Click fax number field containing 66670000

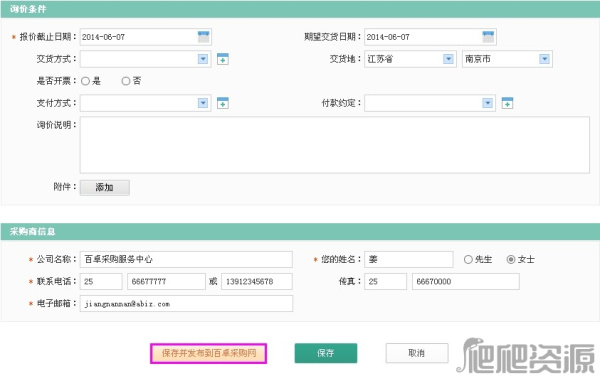coord(466,282)
